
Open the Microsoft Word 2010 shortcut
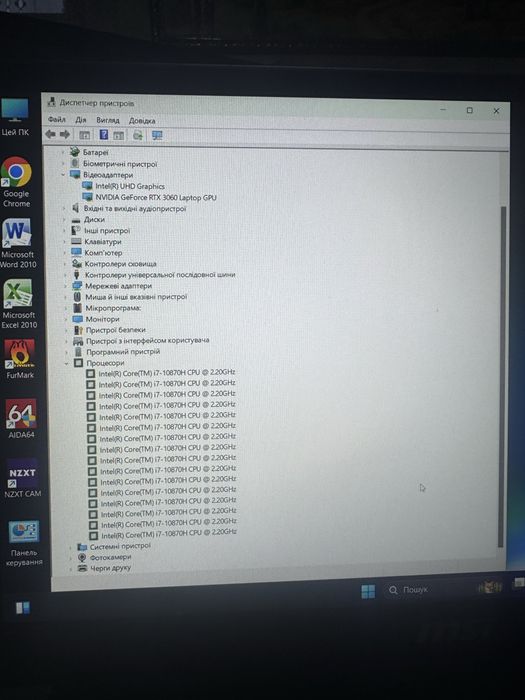pos(17,243)
